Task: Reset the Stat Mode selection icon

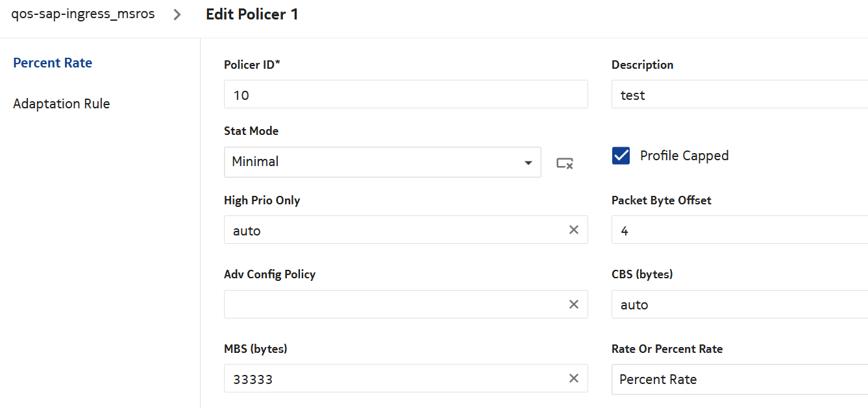Action: point(565,163)
